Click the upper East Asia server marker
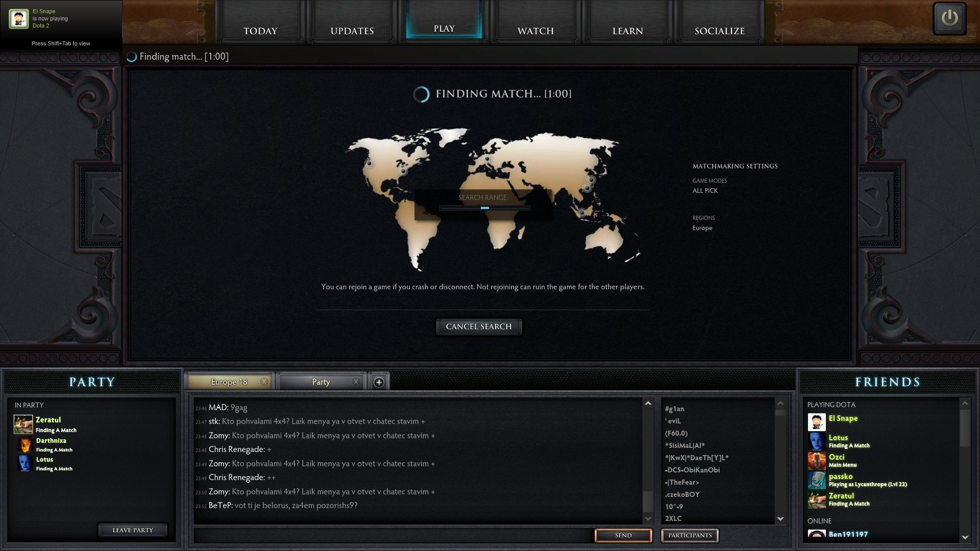This screenshot has width=980, height=551. click(x=591, y=180)
